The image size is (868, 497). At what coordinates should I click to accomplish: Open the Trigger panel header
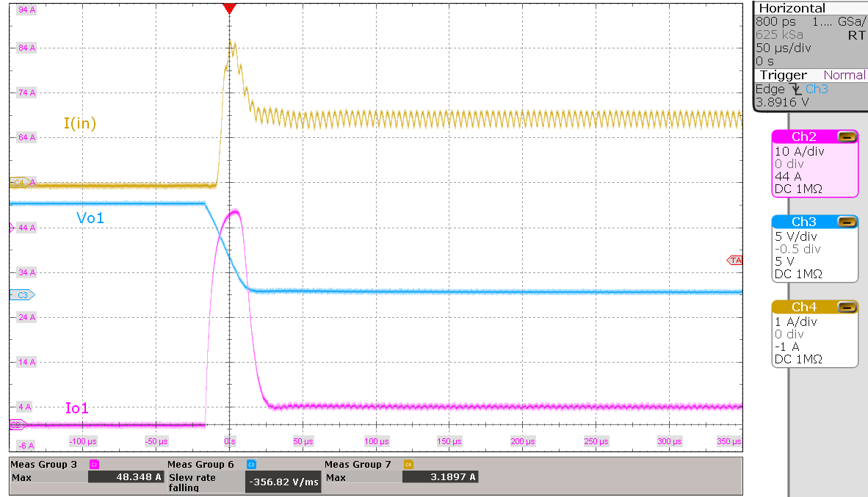pyautogui.click(x=784, y=75)
